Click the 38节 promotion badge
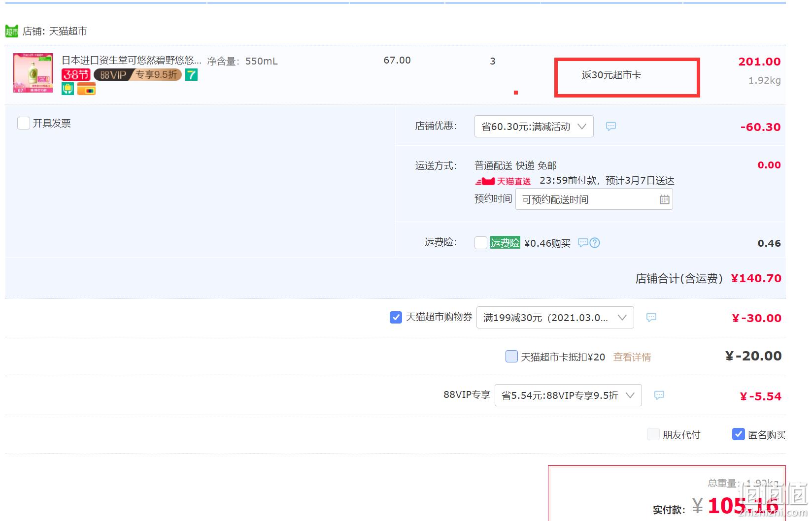 coord(76,75)
